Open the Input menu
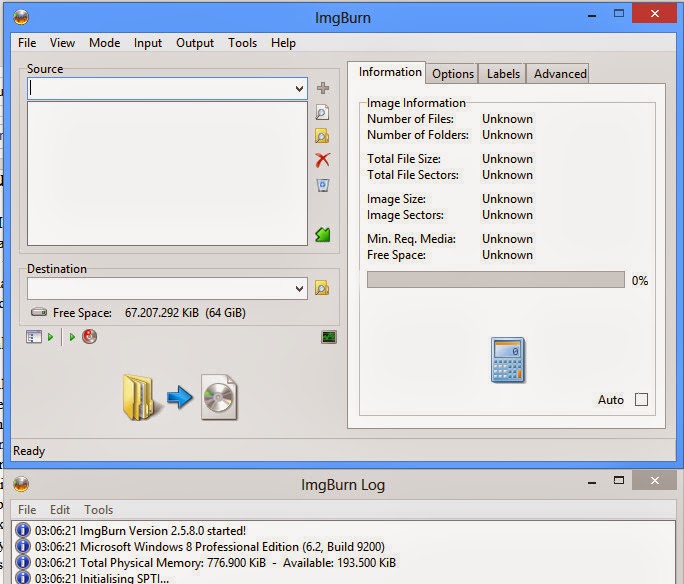 point(148,43)
